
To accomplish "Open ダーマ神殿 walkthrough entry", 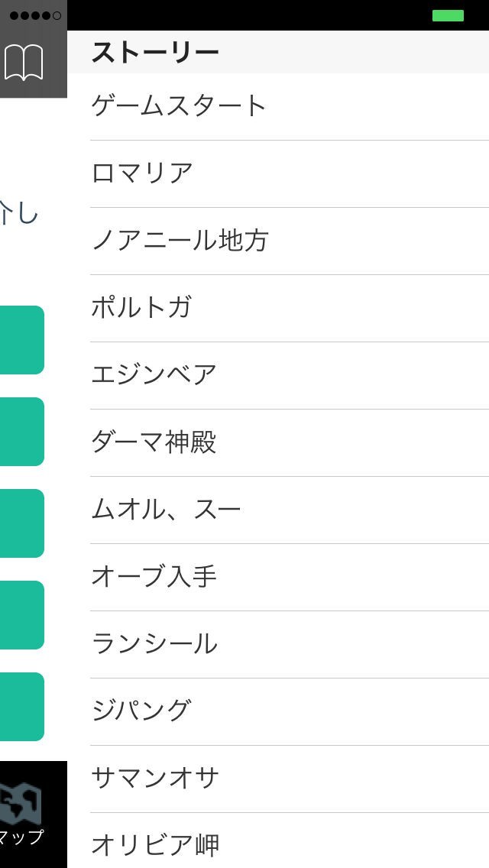I will pyautogui.click(x=154, y=442).
